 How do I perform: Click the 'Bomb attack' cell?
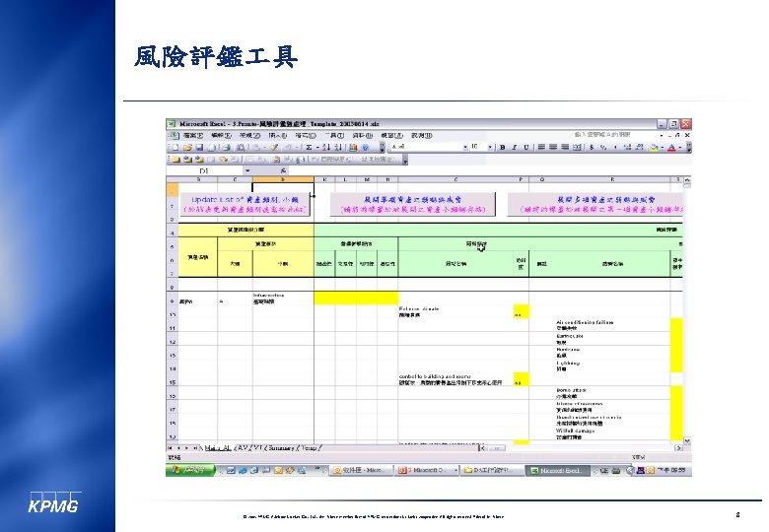tap(599, 393)
